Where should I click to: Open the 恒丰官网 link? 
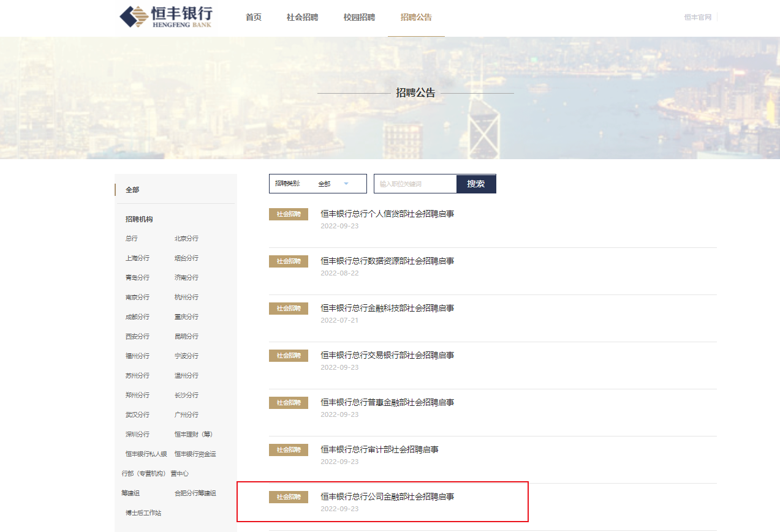(x=698, y=17)
